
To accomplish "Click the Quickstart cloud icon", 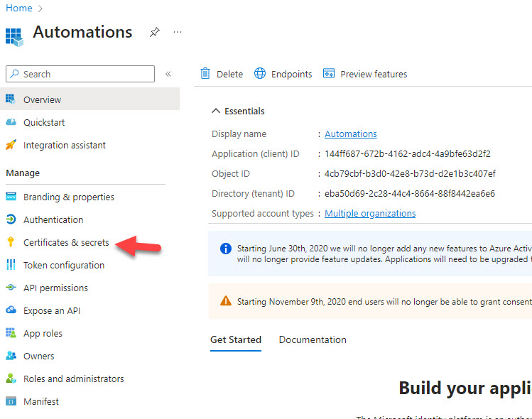I will pos(11,122).
